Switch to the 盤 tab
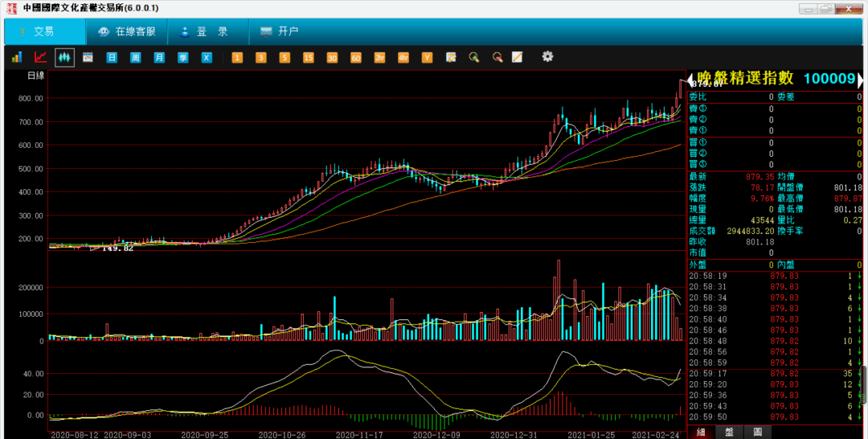The height and width of the screenshot is (439, 868). click(x=729, y=433)
